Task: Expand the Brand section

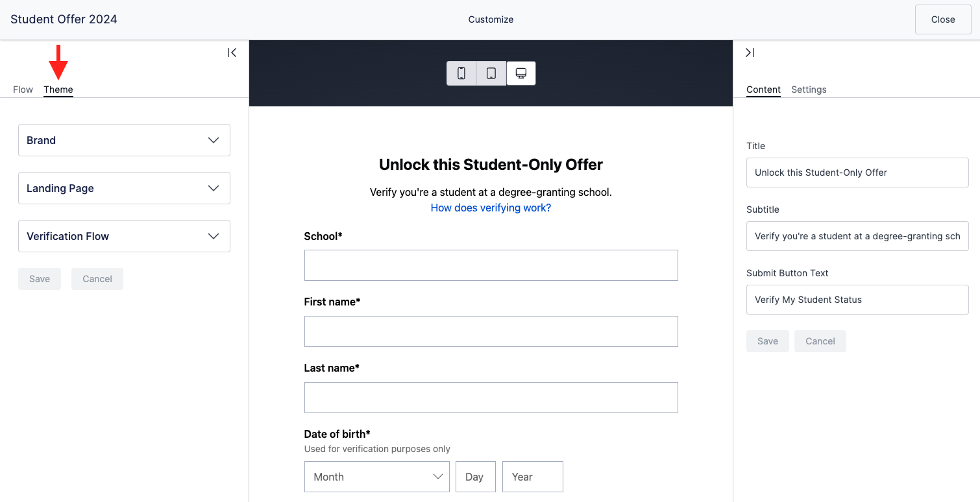Action: point(124,140)
